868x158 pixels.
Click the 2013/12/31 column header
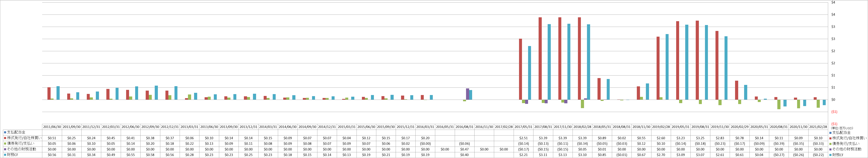tap(248, 127)
